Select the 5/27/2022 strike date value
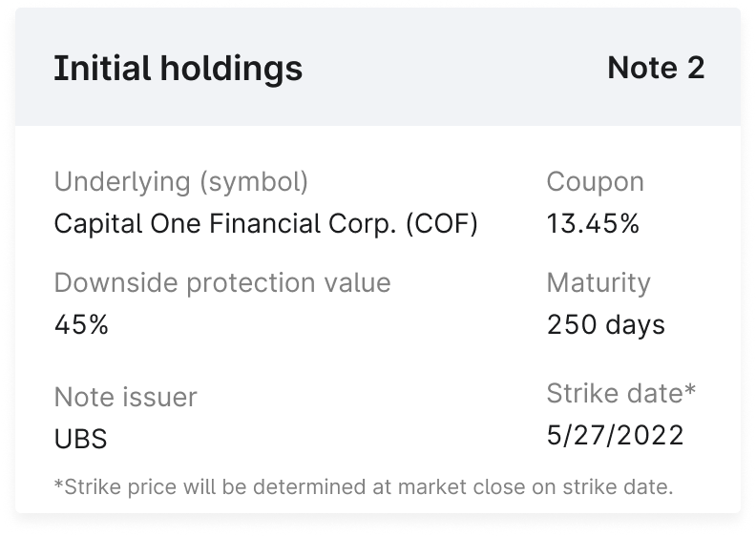The width and height of the screenshot is (756, 536). (616, 435)
